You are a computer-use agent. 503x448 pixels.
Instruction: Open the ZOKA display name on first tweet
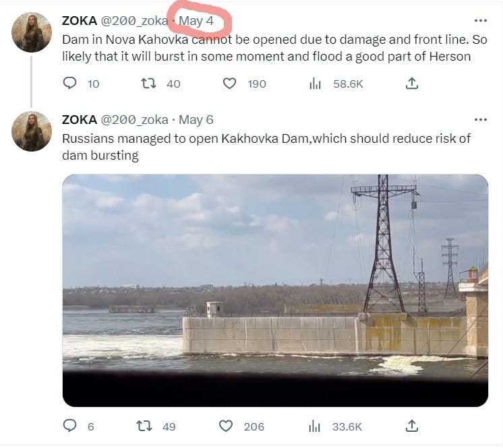(80, 21)
